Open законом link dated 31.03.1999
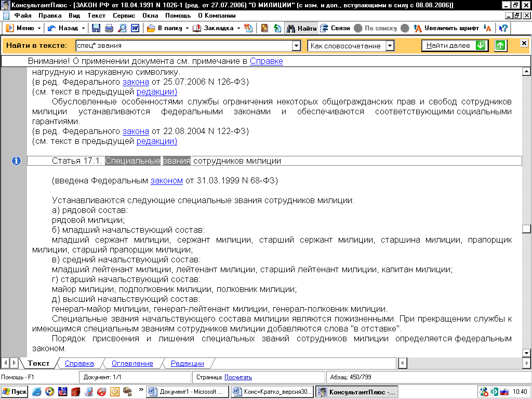Viewport: 532px width, 399px height. coord(167,181)
